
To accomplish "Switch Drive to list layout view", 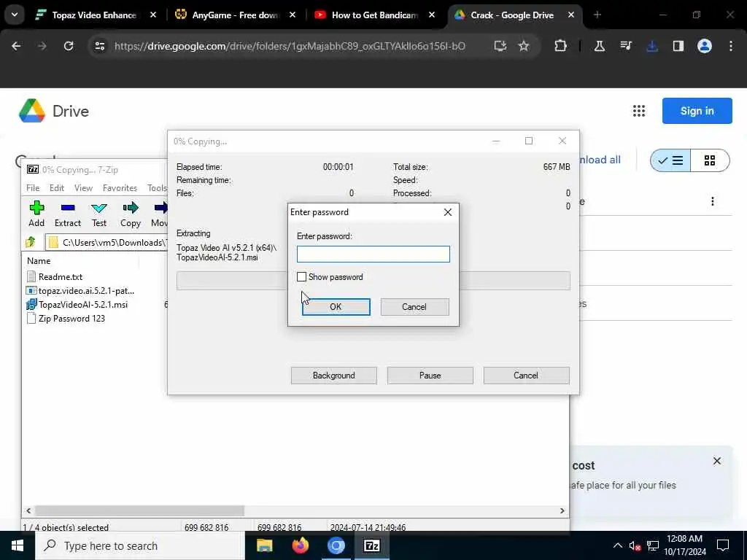I will pos(670,160).
